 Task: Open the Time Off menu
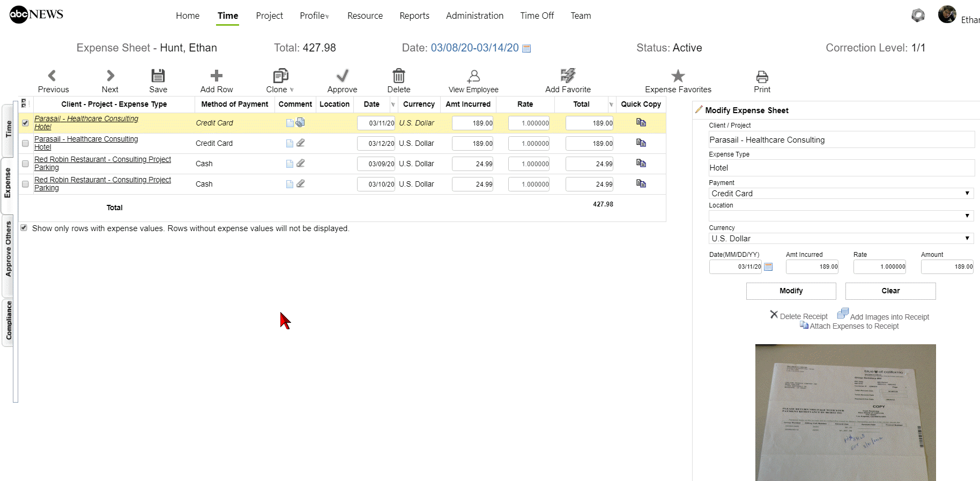pos(537,16)
